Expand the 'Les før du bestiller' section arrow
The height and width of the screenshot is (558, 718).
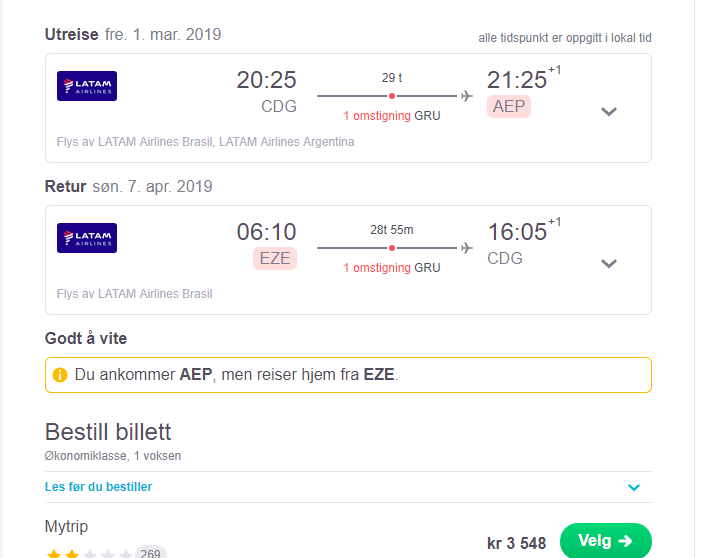[634, 487]
